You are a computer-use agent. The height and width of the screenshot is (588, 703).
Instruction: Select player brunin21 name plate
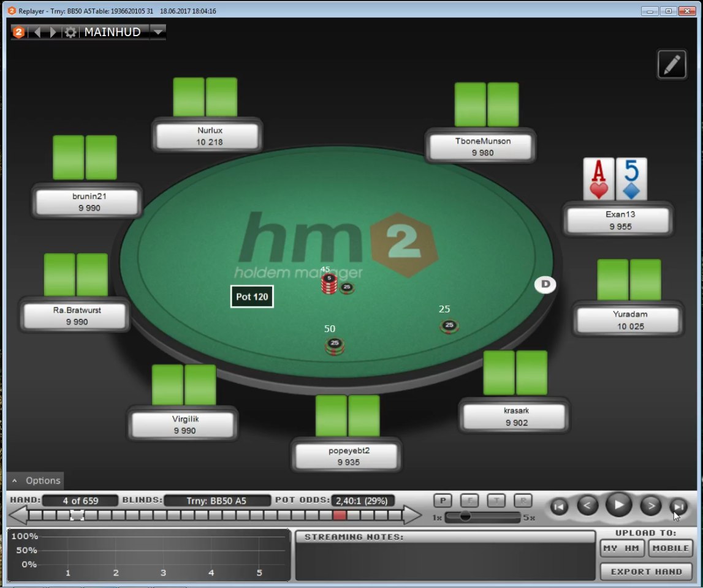click(87, 202)
